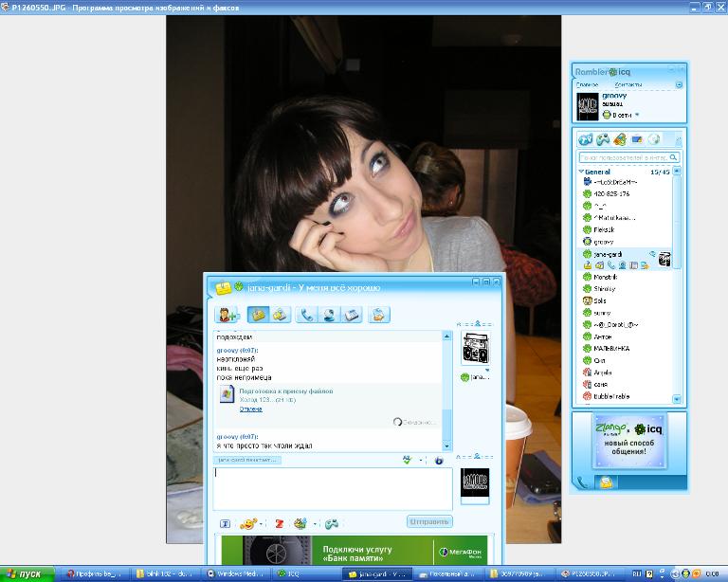
Task: Cancel the file transfer via 'Отмена' link
Action: click(x=250, y=409)
